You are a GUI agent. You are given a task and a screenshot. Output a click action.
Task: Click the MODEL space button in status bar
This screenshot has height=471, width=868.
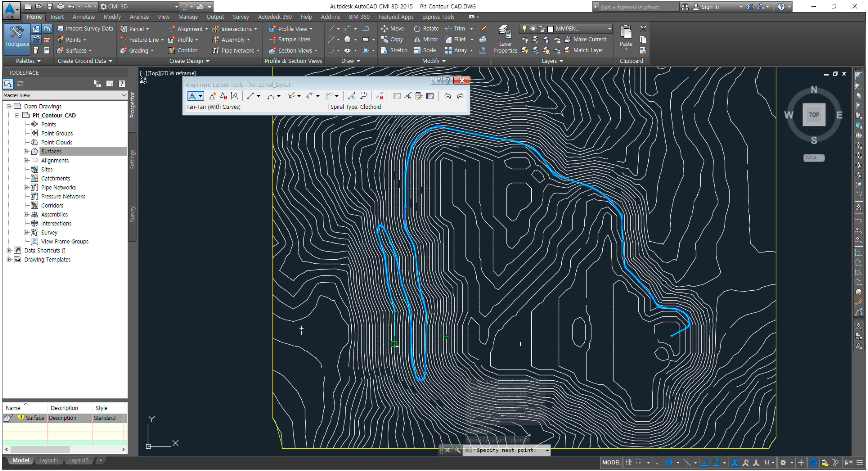[x=611, y=463]
